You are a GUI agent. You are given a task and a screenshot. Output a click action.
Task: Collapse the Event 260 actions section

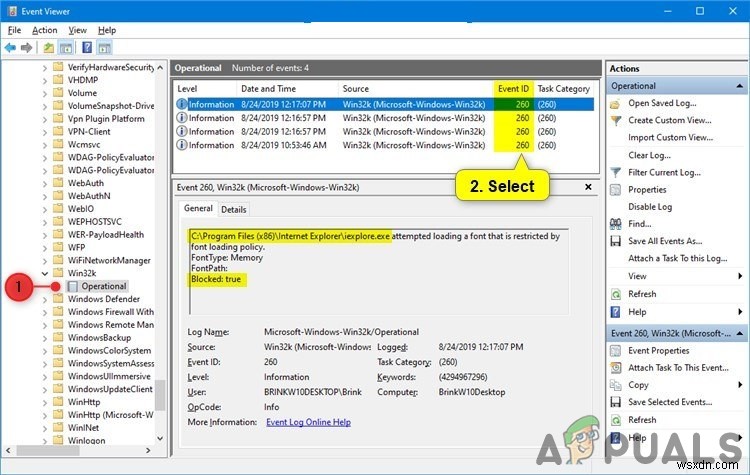coord(739,333)
